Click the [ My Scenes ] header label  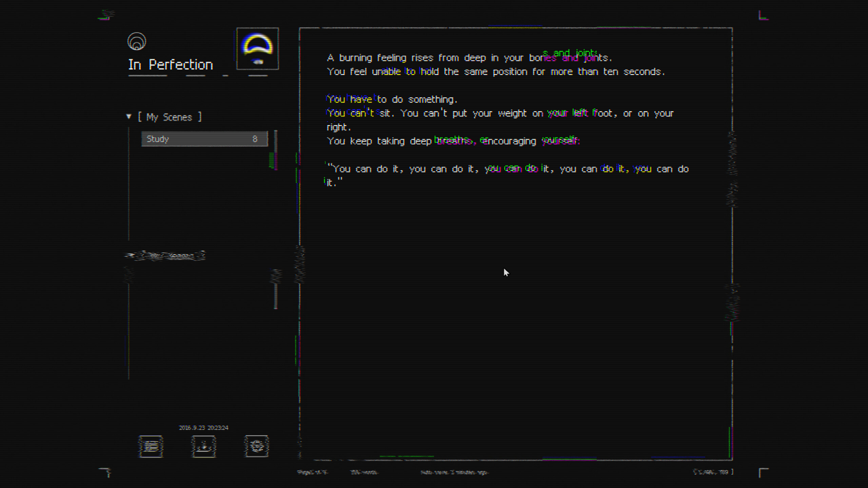click(170, 117)
